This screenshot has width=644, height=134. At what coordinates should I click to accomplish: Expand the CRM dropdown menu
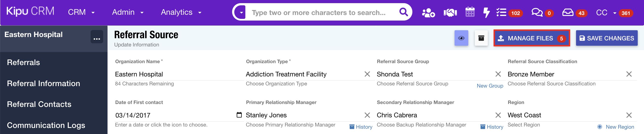point(81,12)
